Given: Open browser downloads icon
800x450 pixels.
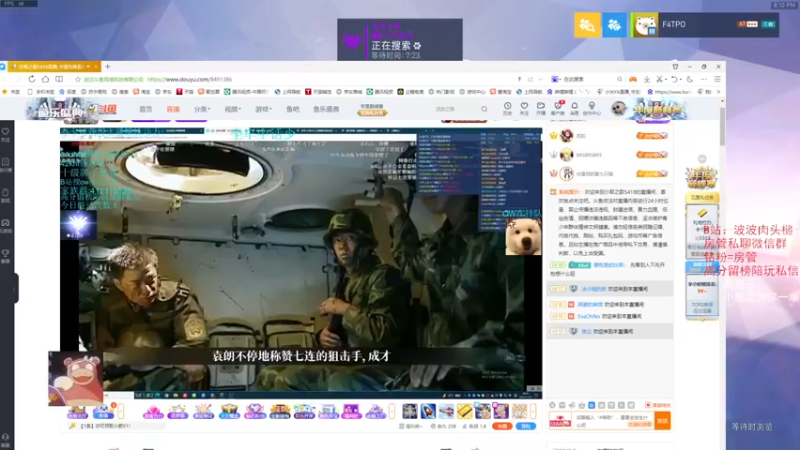Looking at the screenshot, I should coord(646,80).
